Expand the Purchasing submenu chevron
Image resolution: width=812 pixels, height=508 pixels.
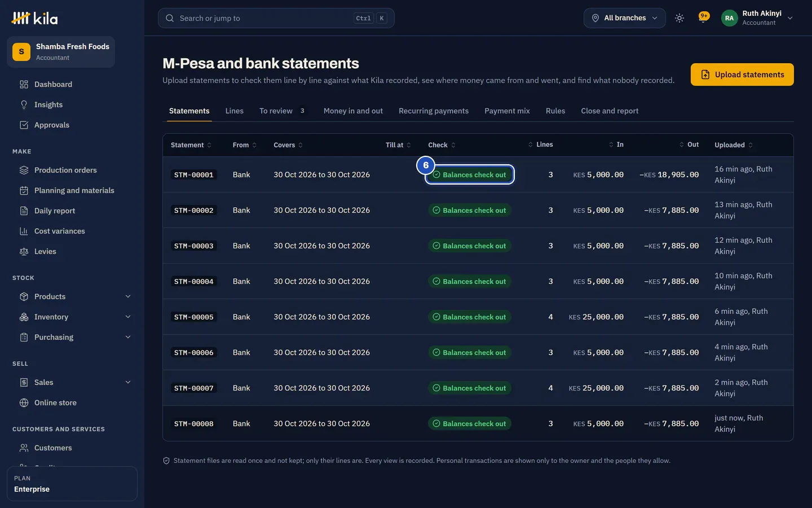pyautogui.click(x=128, y=337)
